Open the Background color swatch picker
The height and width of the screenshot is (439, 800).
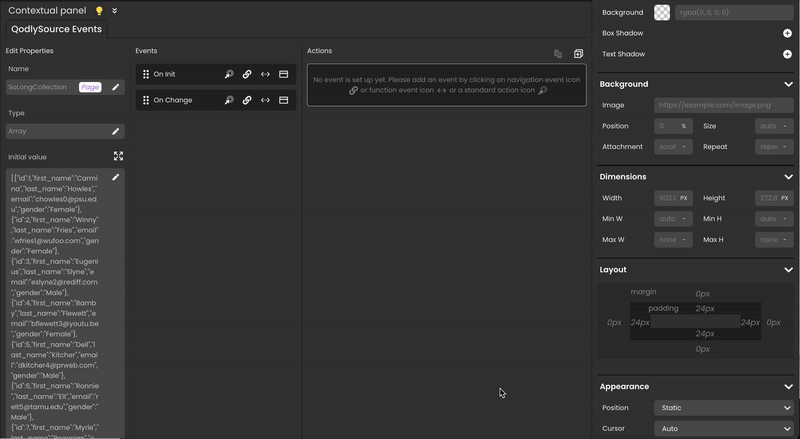[662, 13]
